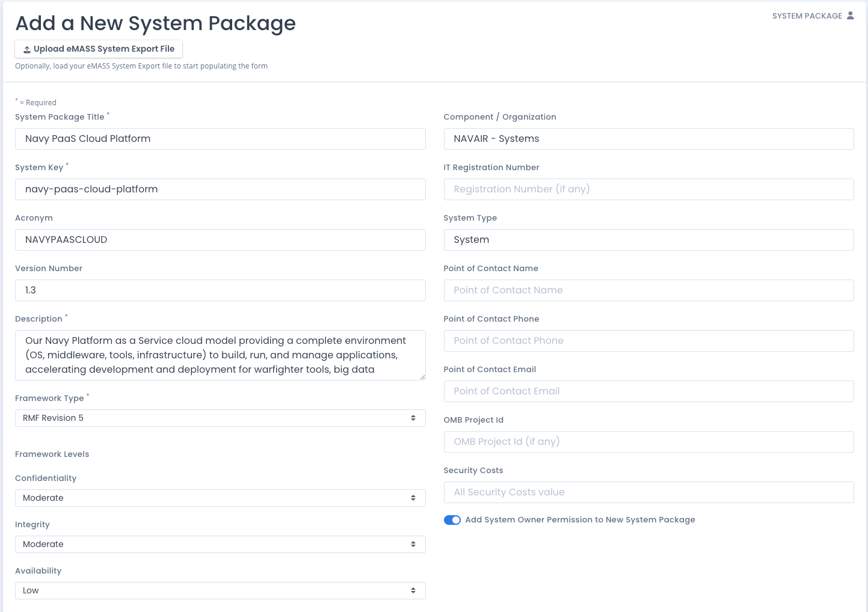The image size is (868, 612).
Task: Click the Component / Organization field
Action: pos(648,139)
